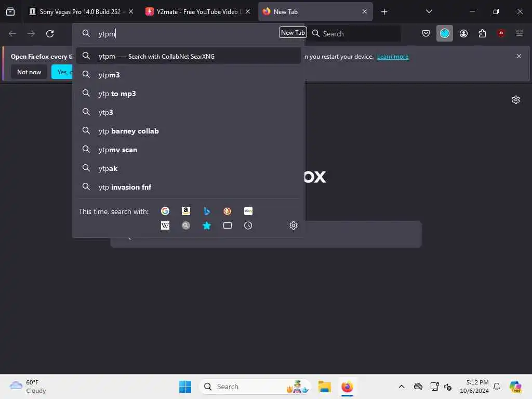The height and width of the screenshot is (399, 532).
Task: Select the New Tab browser tab
Action: click(x=315, y=11)
